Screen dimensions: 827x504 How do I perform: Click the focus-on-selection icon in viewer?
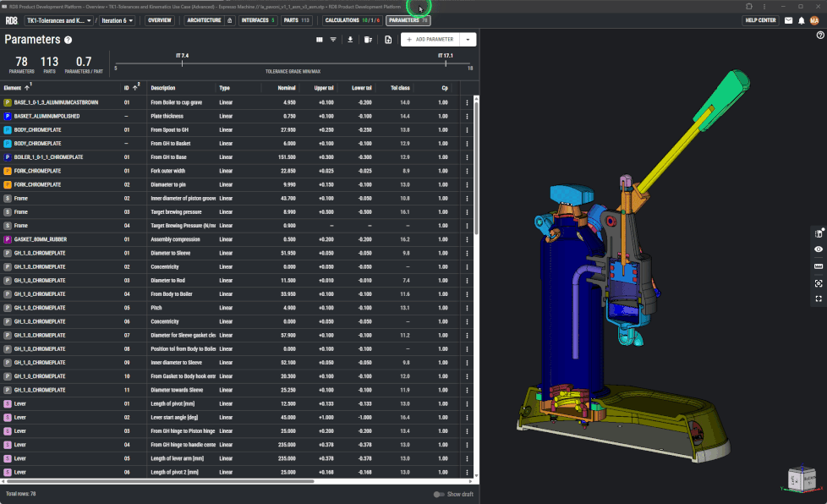click(819, 283)
